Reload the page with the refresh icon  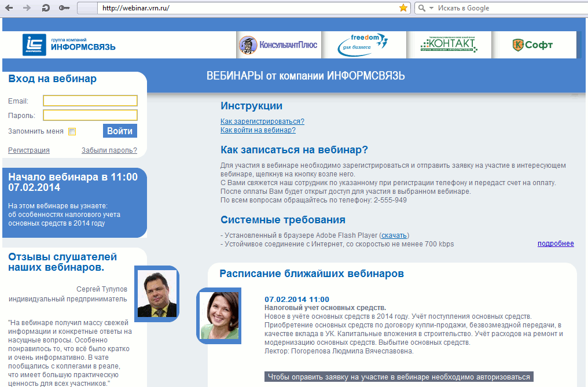[46, 8]
